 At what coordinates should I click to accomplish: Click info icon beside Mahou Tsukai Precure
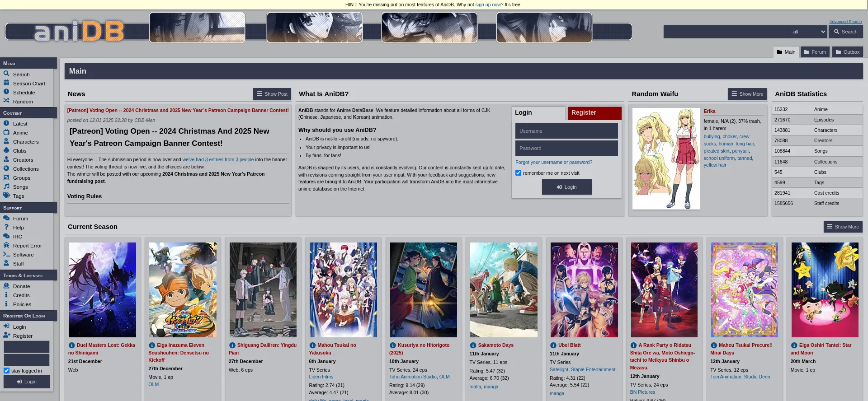click(x=713, y=345)
